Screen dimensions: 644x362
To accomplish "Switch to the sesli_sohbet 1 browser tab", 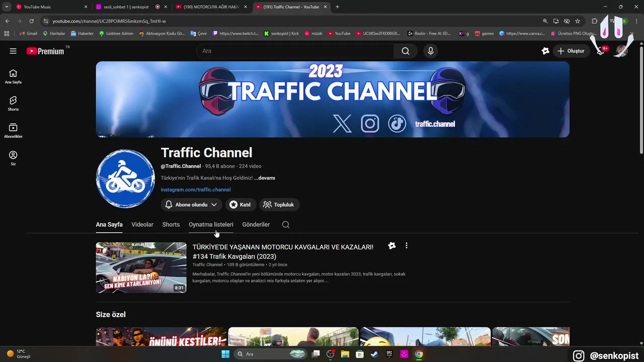I will click(x=131, y=7).
